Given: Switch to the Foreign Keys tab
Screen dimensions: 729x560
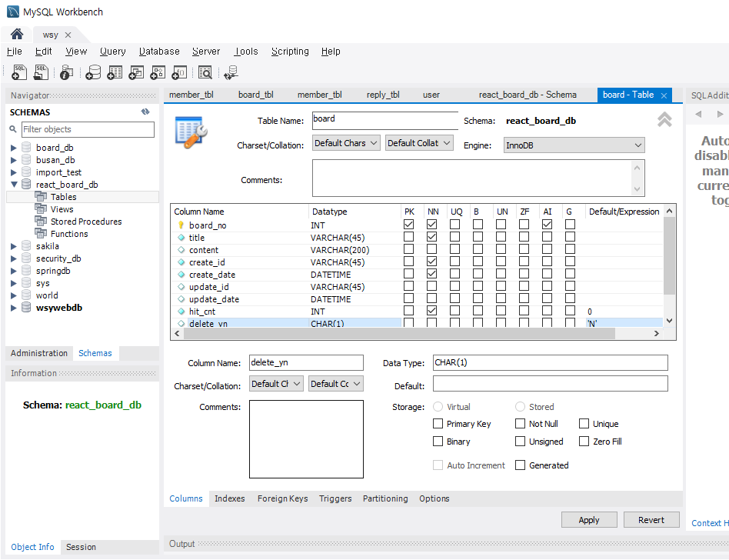Looking at the screenshot, I should (283, 498).
